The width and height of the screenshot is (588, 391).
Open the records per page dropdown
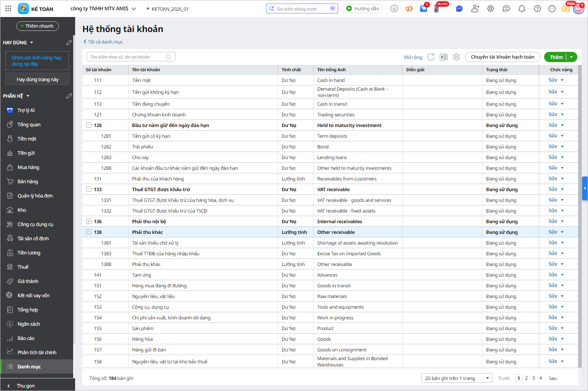pyautogui.click(x=456, y=378)
